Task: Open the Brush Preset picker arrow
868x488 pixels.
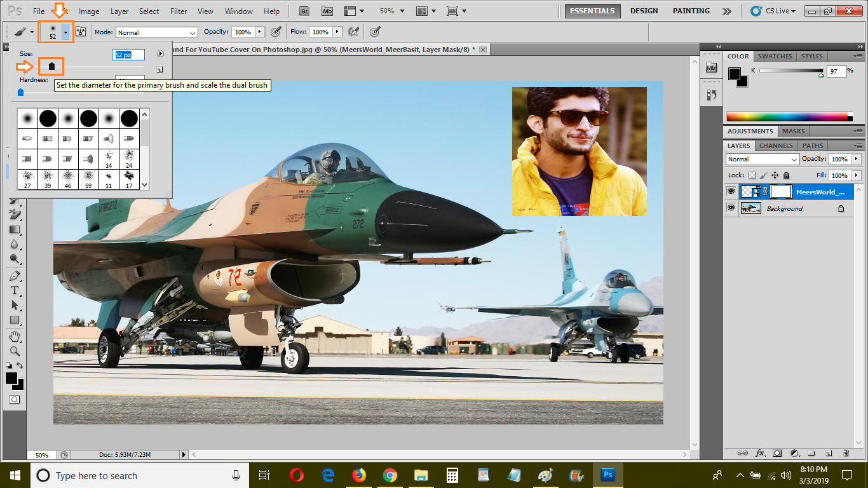Action: coord(65,32)
